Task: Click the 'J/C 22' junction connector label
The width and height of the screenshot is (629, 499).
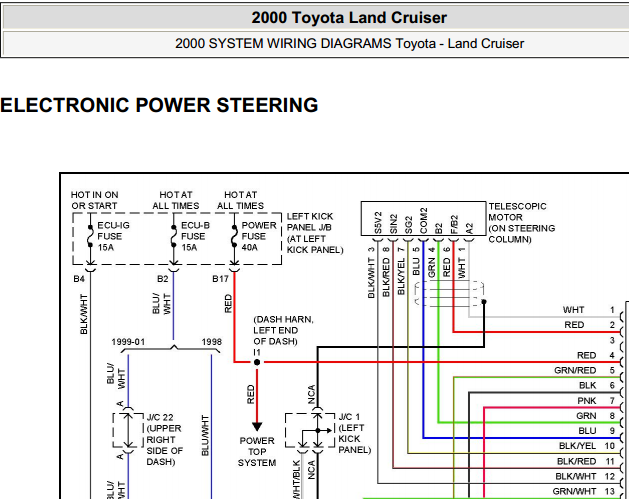Action: coord(160,417)
